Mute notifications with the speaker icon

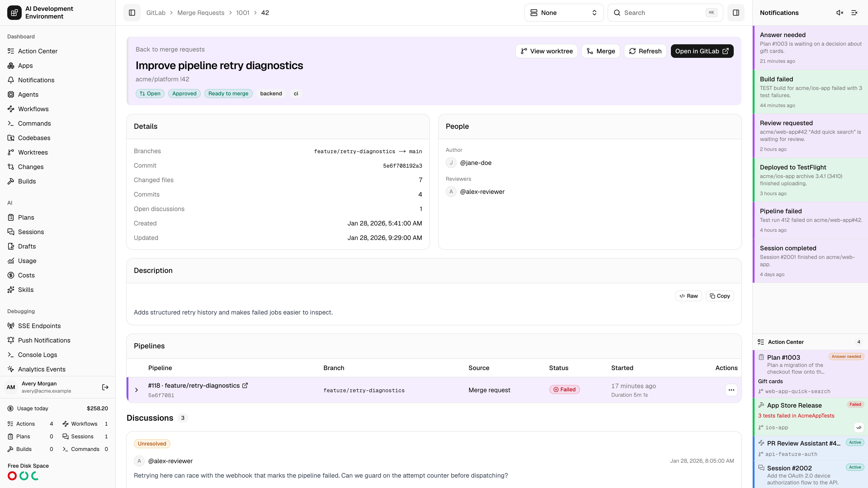point(840,12)
